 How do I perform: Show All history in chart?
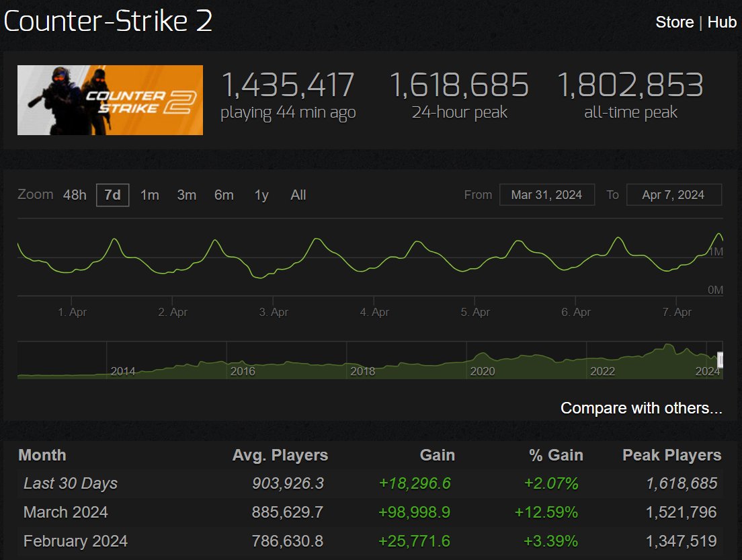click(298, 195)
